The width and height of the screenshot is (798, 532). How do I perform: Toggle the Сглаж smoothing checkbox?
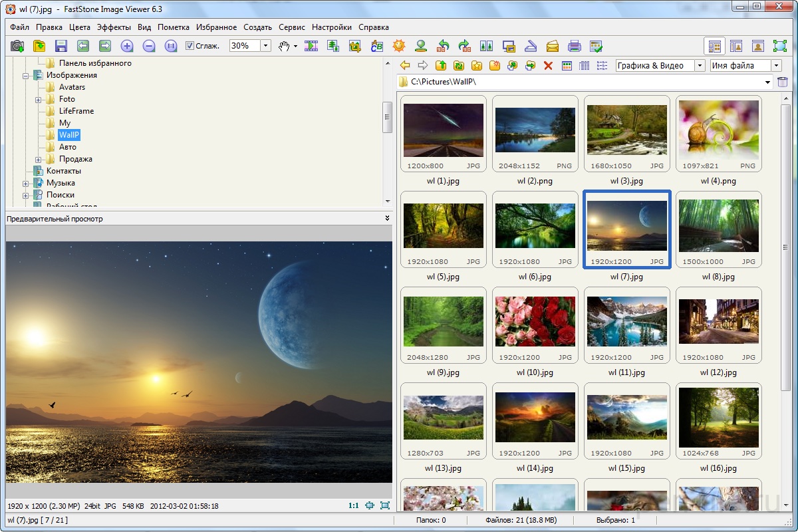pyautogui.click(x=192, y=46)
